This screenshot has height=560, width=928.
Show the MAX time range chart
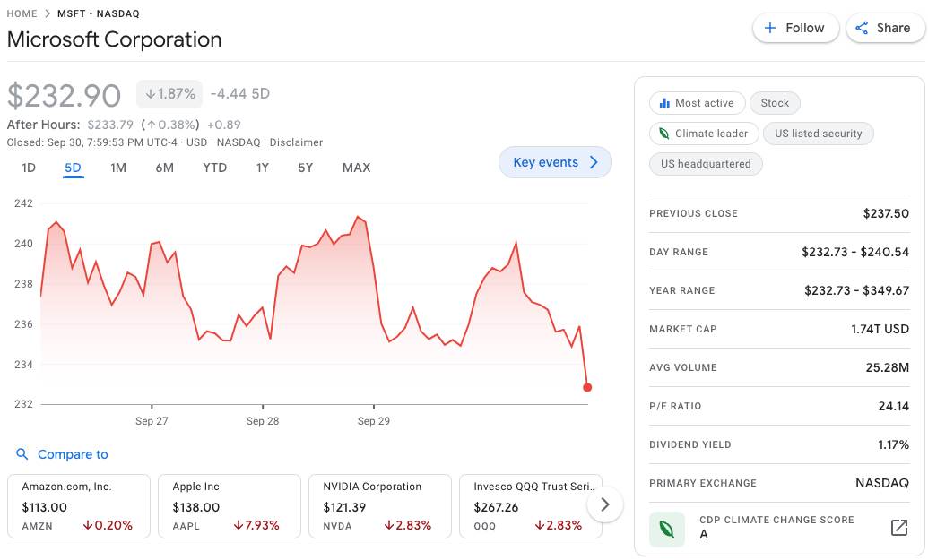(356, 168)
